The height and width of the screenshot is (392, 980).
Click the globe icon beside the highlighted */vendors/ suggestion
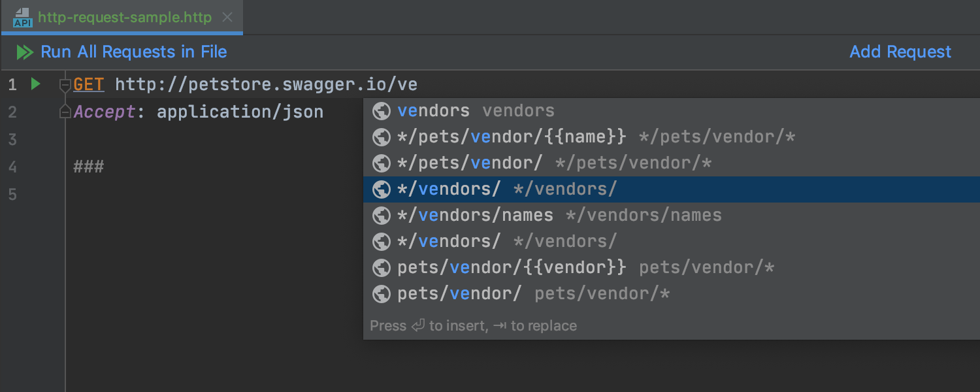point(382,189)
